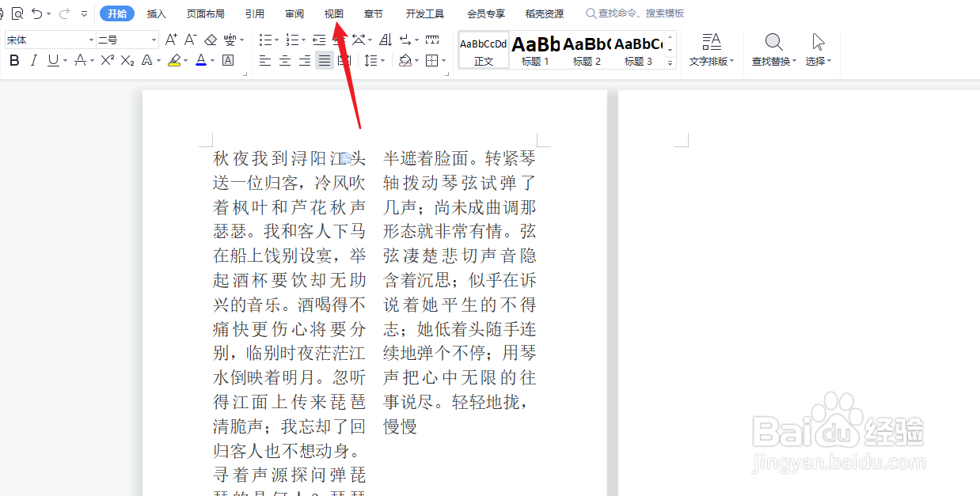Apply the 标题 1 style
The height and width of the screenshot is (496, 980).
tap(535, 50)
